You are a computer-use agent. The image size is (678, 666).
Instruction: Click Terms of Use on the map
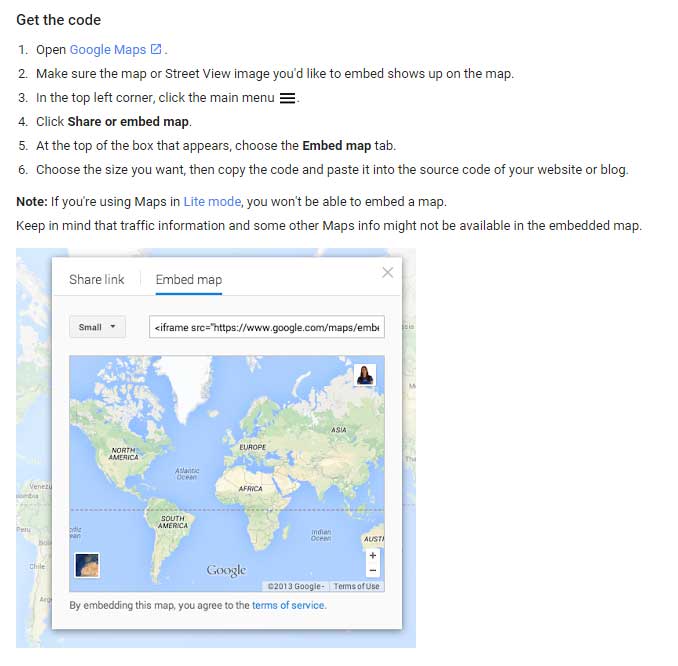[357, 587]
